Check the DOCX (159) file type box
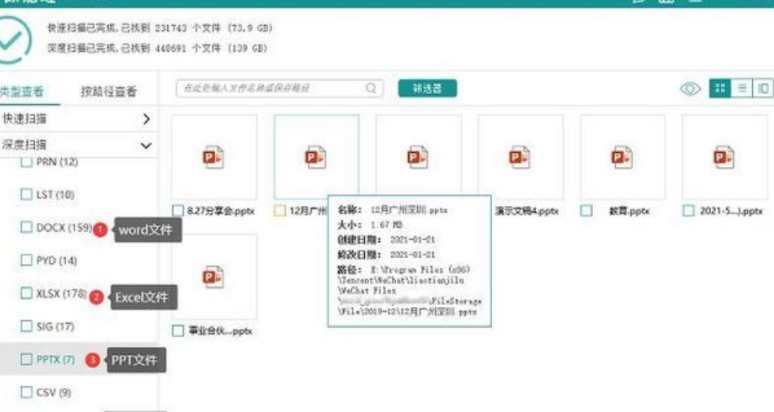The image size is (774, 412). [x=27, y=228]
